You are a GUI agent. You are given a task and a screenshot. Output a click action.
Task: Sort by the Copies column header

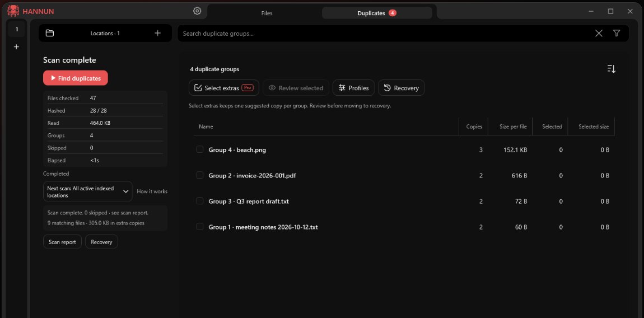click(x=474, y=127)
